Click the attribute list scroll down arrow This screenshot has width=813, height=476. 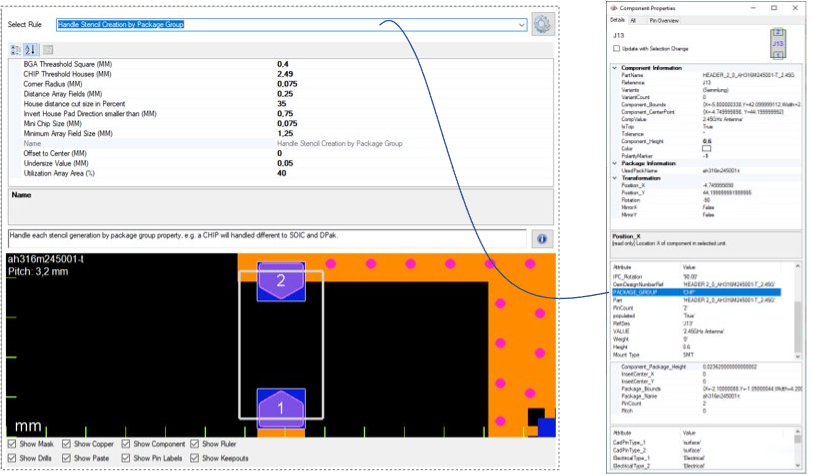coord(797,357)
